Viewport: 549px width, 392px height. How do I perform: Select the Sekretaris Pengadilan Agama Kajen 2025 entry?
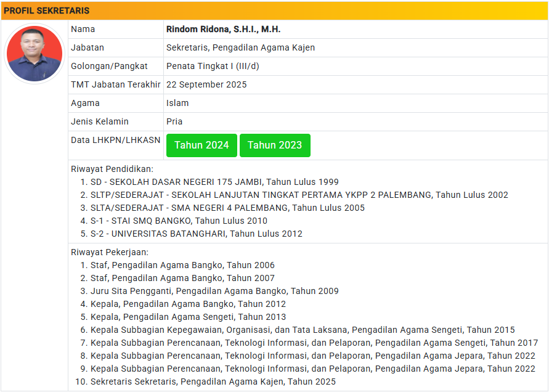point(213,382)
